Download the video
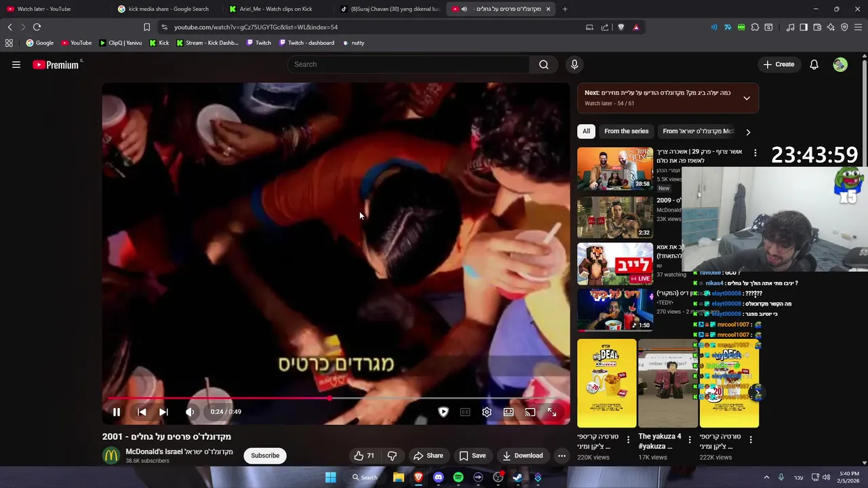 tap(522, 455)
